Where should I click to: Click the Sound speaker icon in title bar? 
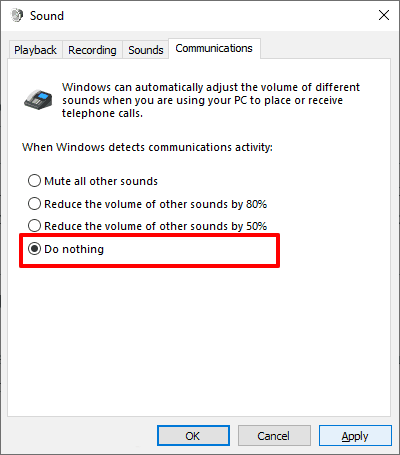coord(17,15)
